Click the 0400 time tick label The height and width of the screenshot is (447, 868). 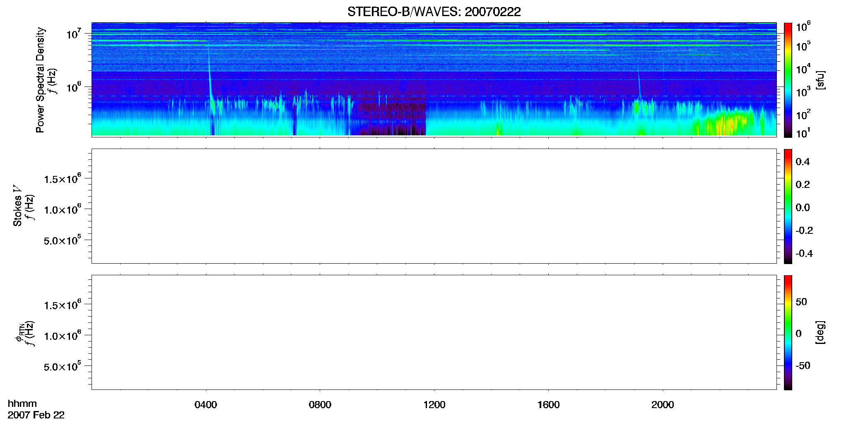(206, 405)
